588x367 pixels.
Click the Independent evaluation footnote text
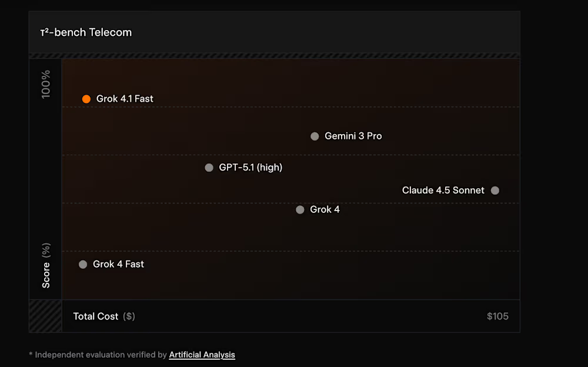point(100,355)
